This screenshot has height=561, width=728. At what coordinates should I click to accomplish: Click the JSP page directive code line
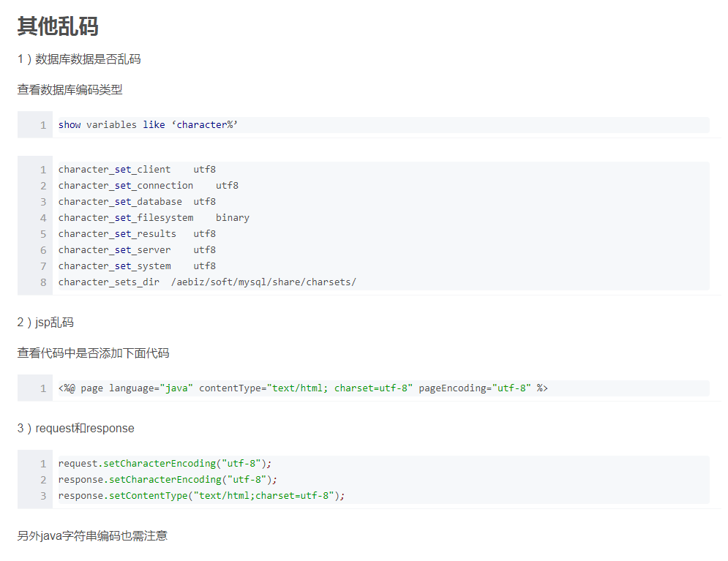point(303,388)
